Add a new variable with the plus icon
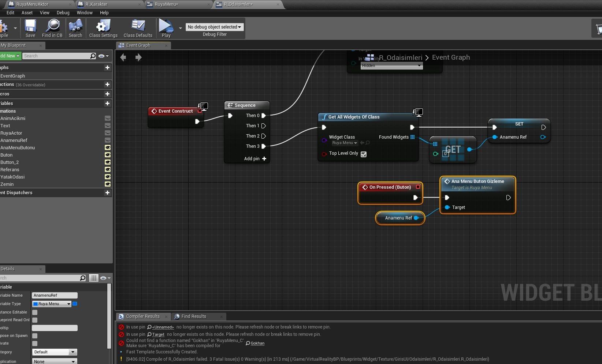Screen dimensions: 602x364 [107, 103]
